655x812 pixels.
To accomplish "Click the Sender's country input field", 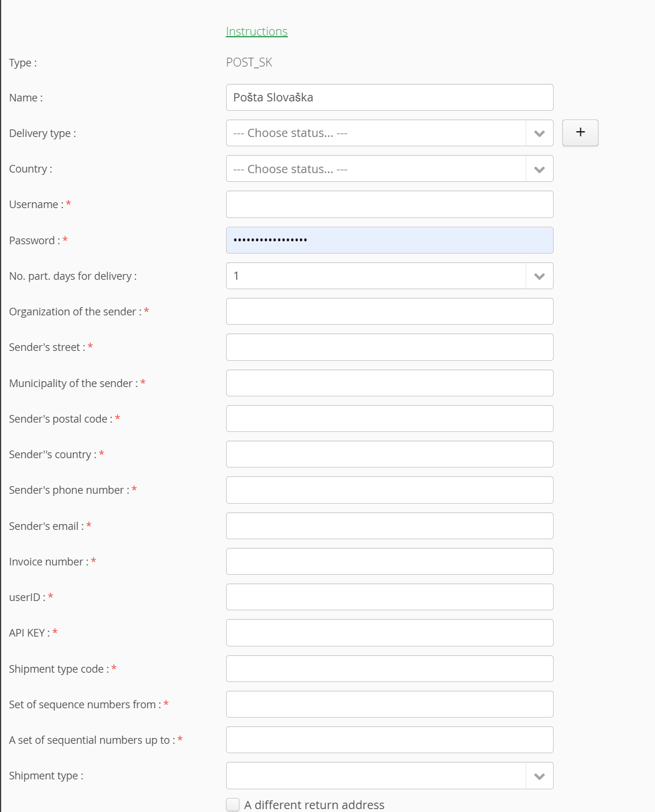I will pos(389,454).
